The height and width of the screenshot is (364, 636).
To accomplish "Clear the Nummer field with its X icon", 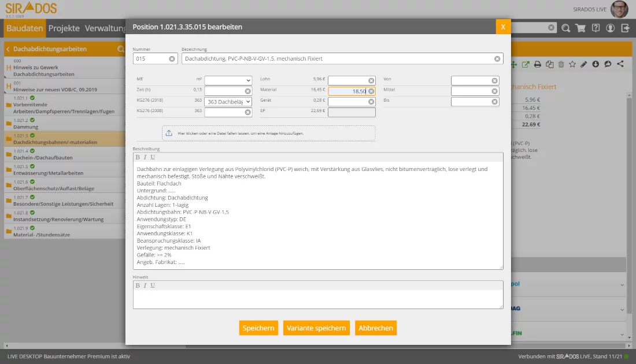I will point(172,59).
